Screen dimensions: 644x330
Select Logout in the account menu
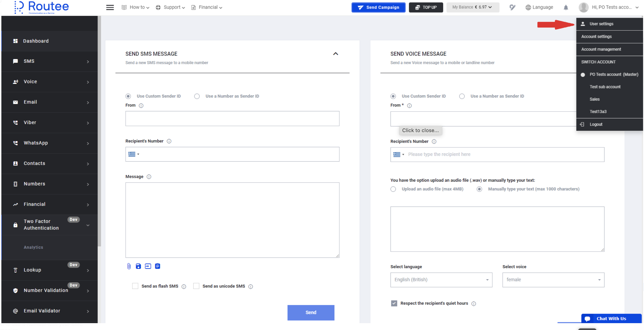(596, 124)
